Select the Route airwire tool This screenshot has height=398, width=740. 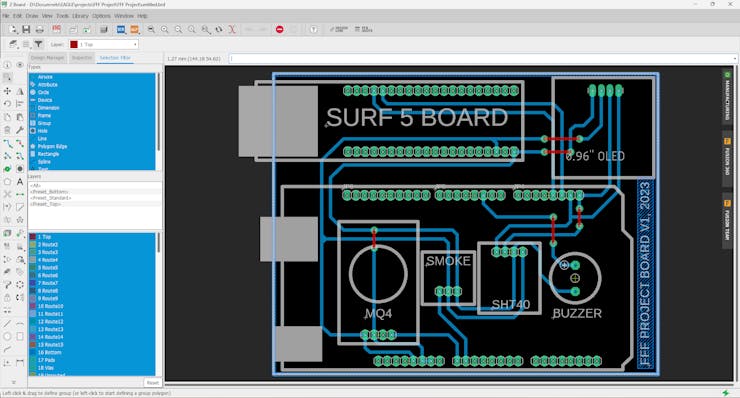coord(7,143)
